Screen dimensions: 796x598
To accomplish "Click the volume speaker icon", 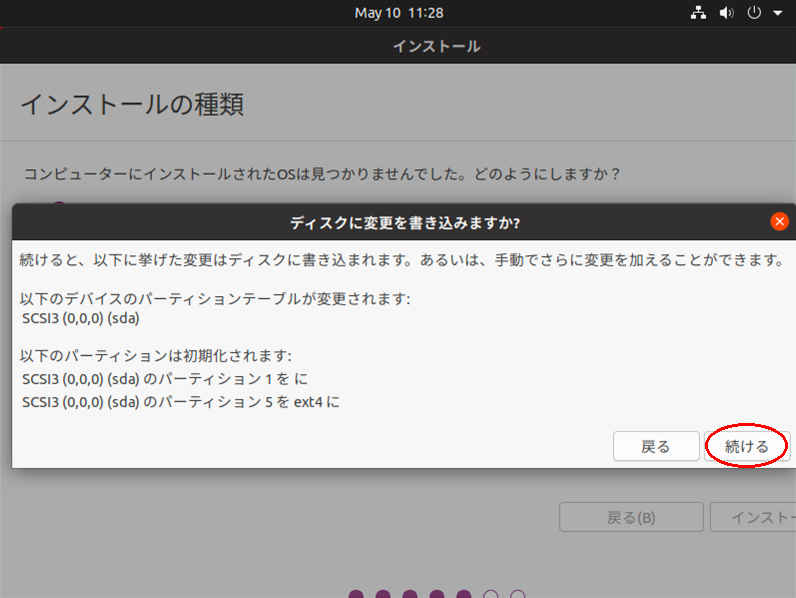I will (726, 13).
